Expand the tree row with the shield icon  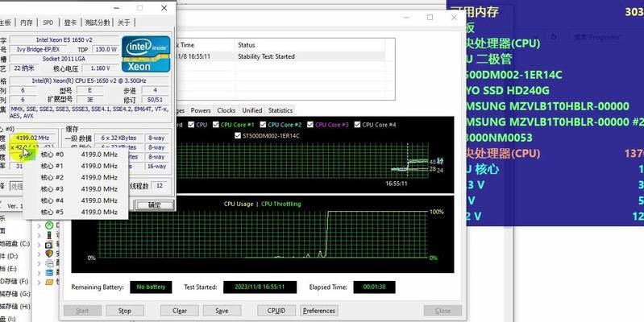coord(39,254)
